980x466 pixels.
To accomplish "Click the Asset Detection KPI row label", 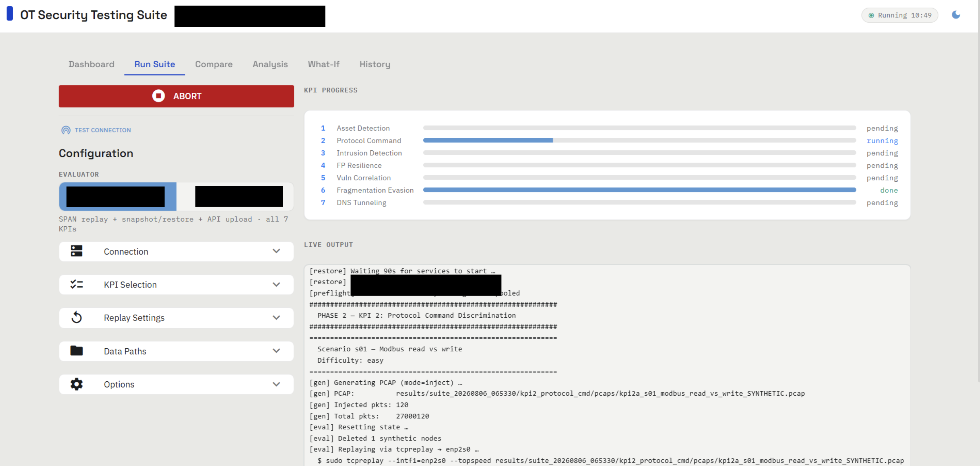I will (363, 128).
